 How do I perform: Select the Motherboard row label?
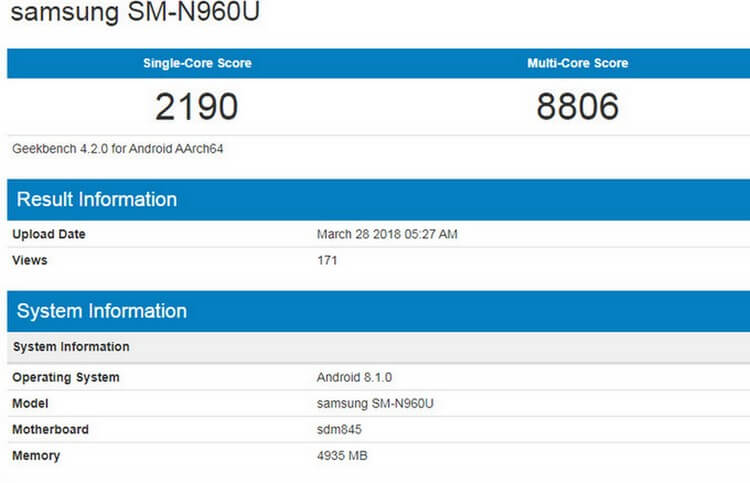click(50, 429)
